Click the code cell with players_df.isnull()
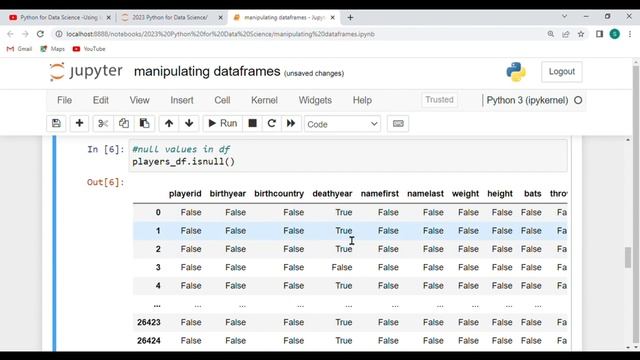This screenshot has height=360, width=640. pyautogui.click(x=348, y=156)
